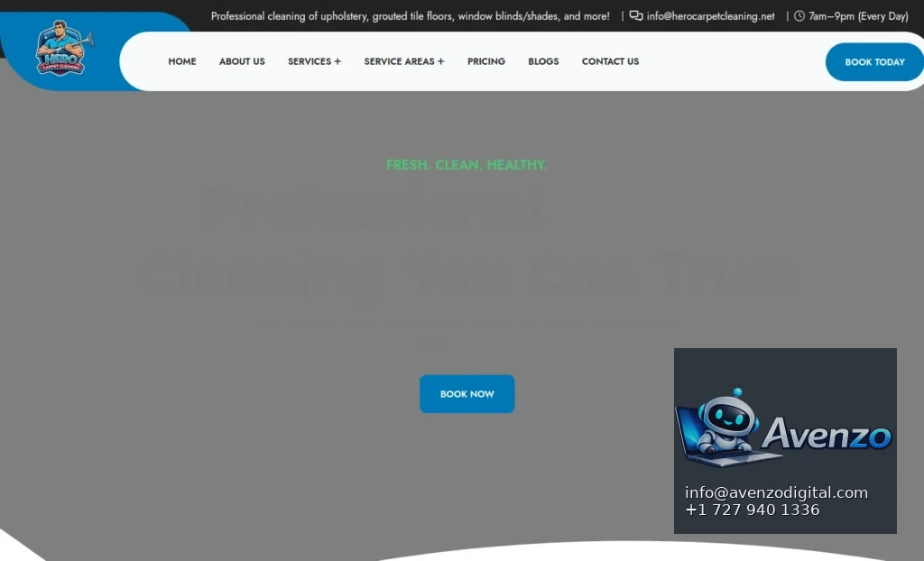The height and width of the screenshot is (561, 924).
Task: Open the Home menu item
Action: tap(182, 61)
